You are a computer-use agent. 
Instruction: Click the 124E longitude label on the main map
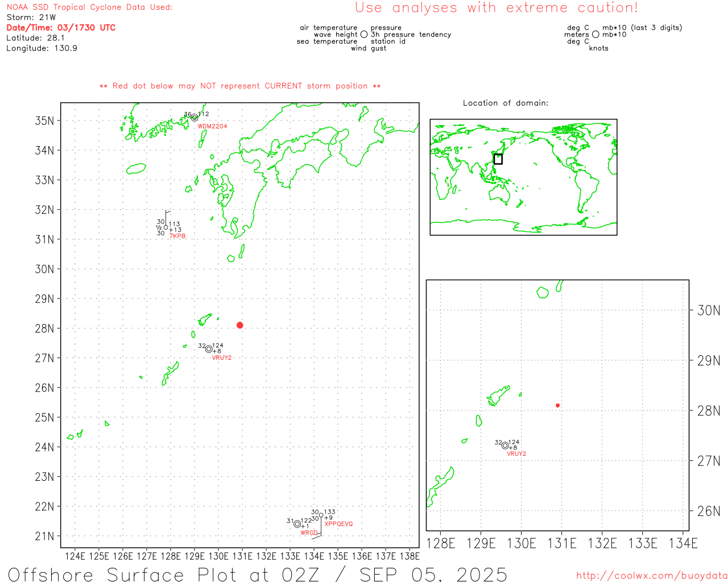75,556
